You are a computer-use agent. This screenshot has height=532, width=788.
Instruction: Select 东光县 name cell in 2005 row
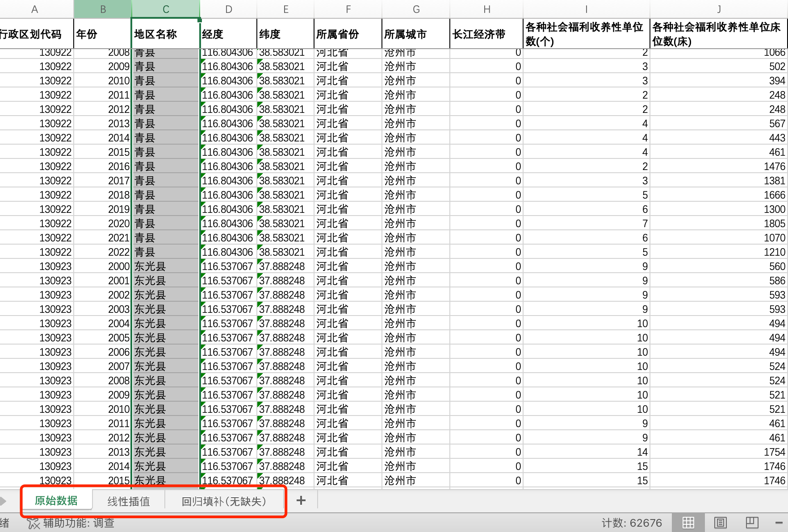[x=166, y=338]
